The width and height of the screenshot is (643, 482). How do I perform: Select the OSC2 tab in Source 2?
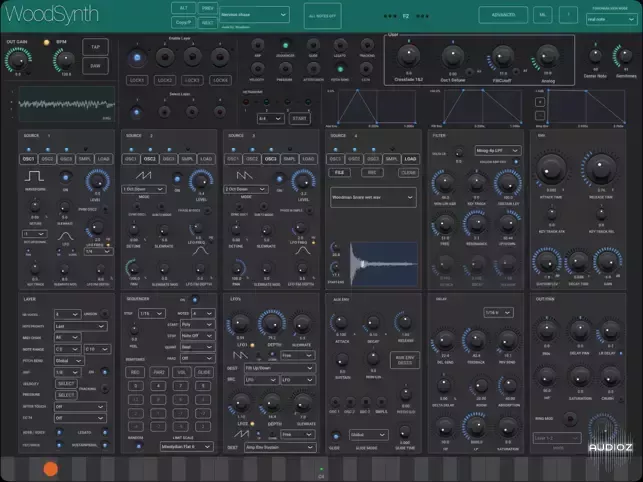click(x=150, y=159)
